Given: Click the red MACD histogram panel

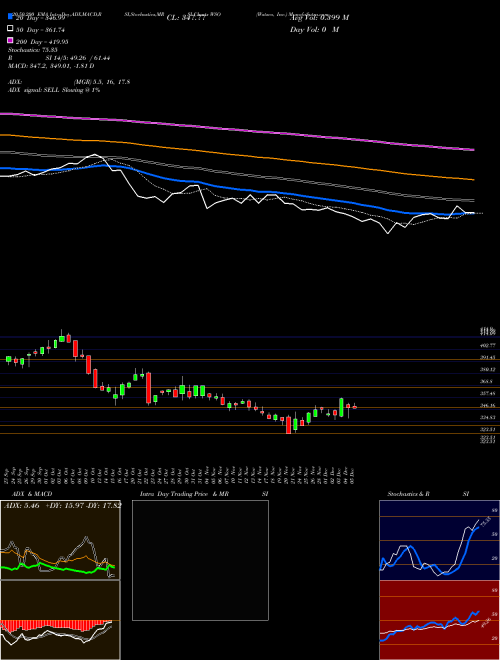Looking at the screenshot, I should click(60, 620).
